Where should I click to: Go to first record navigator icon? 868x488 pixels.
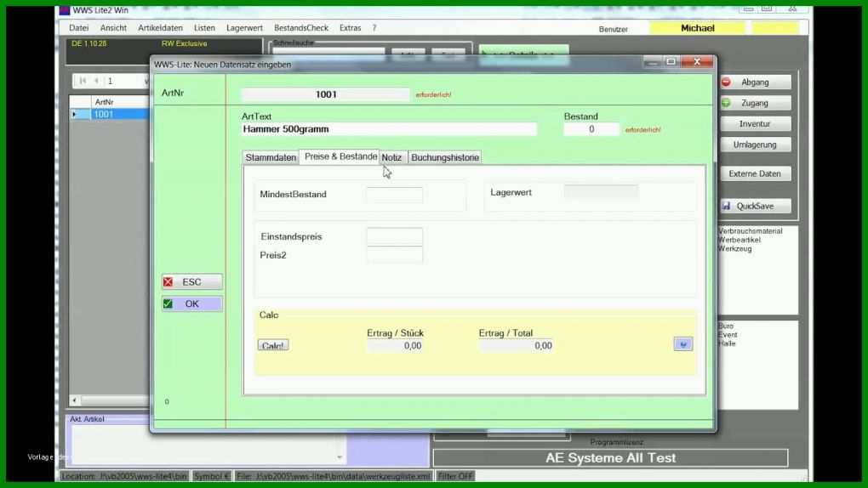[83, 81]
